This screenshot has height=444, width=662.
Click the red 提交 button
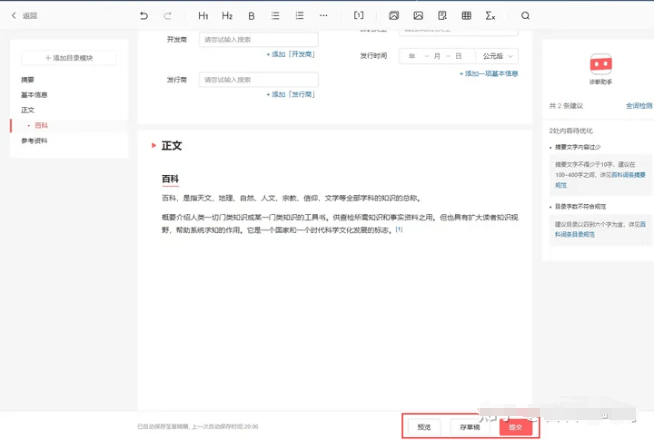point(515,427)
